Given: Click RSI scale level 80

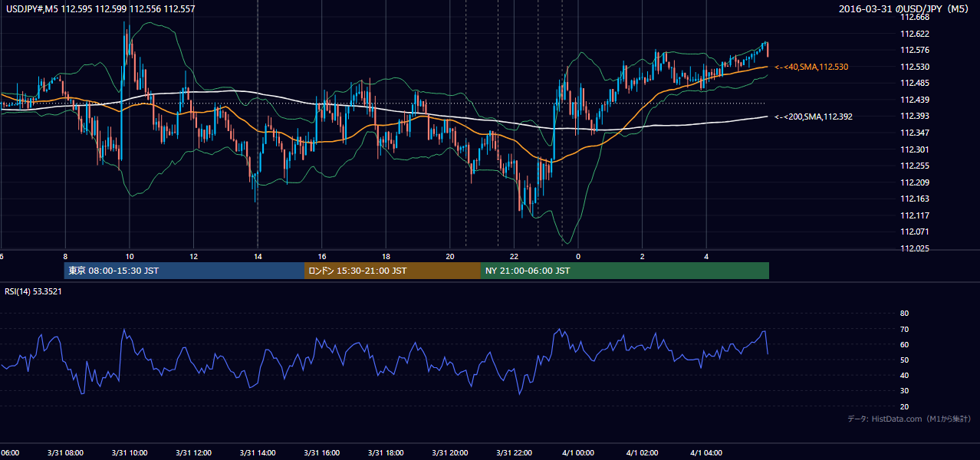Looking at the screenshot, I should pos(904,314).
